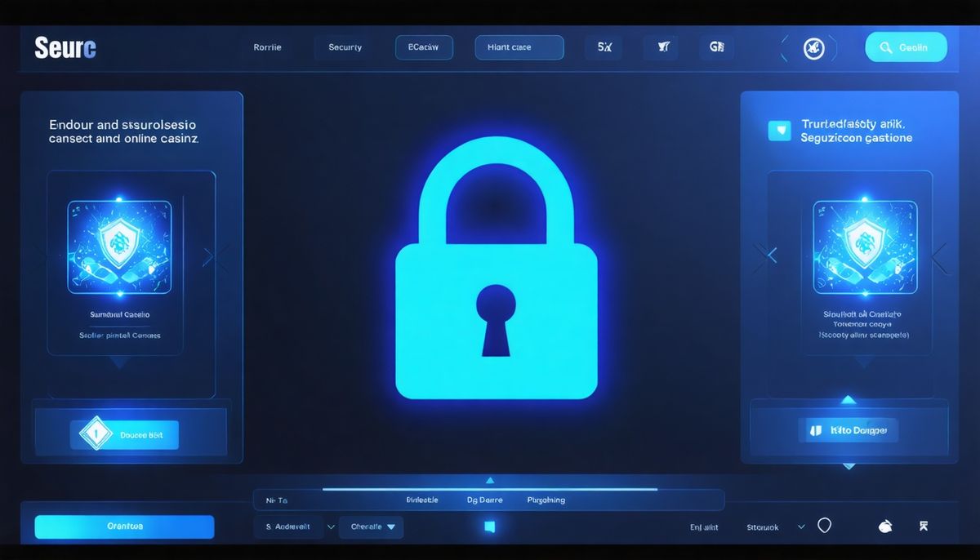Click the white blob icon in bottom bar

(884, 527)
